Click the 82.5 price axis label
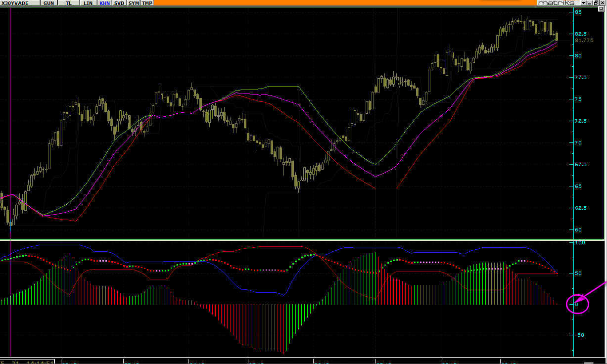The height and width of the screenshot is (364, 607). pos(580,34)
